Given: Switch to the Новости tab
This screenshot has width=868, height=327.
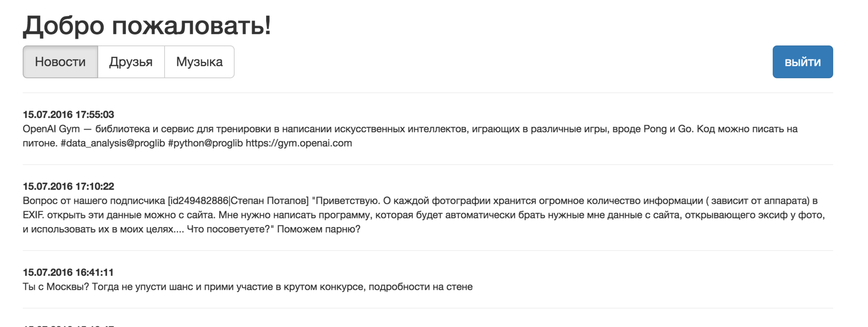Looking at the screenshot, I should [x=60, y=62].
